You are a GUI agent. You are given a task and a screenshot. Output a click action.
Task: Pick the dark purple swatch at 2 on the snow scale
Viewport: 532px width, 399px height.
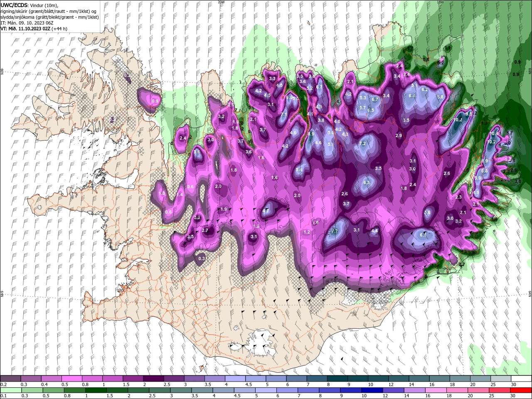click(153, 379)
